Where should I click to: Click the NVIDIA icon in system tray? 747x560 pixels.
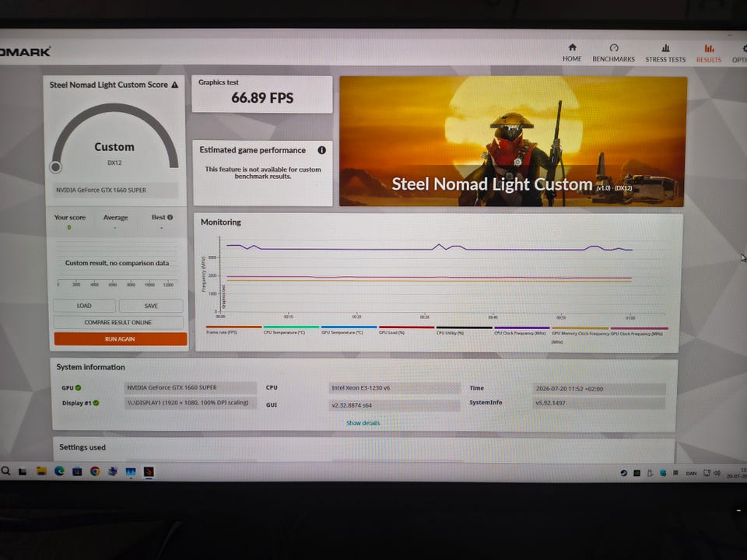pyautogui.click(x=637, y=473)
